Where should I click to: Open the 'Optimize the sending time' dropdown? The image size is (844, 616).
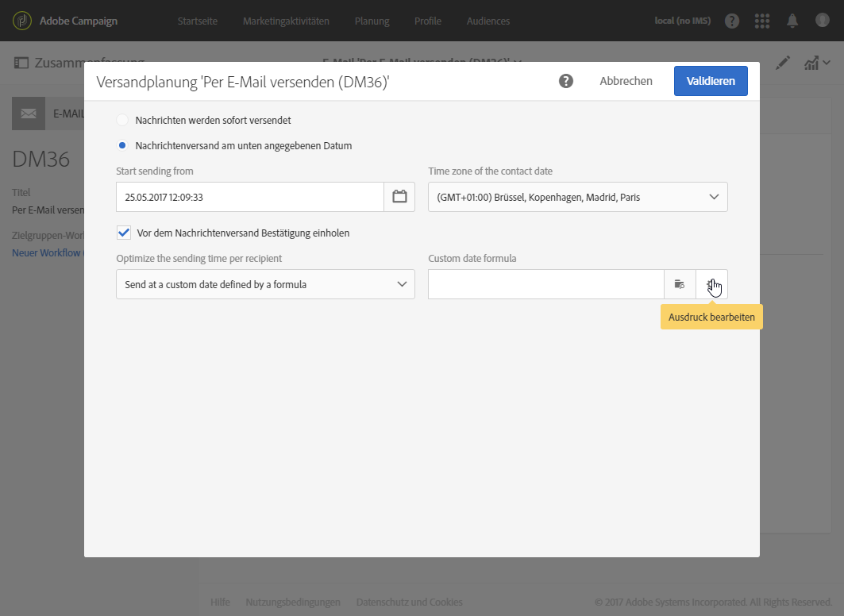coord(265,284)
